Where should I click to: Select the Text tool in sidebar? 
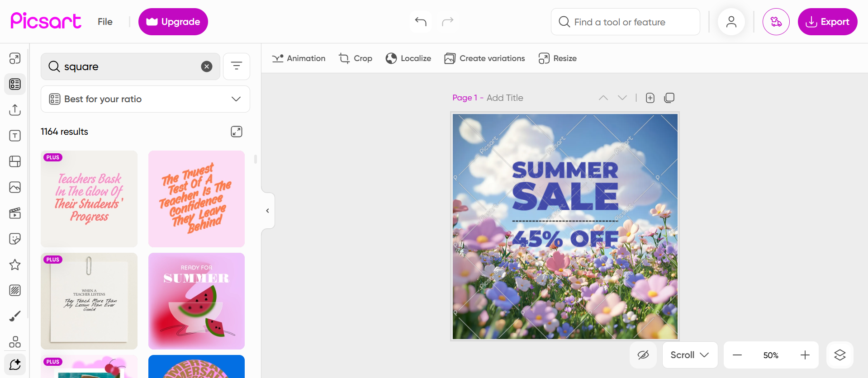pyautogui.click(x=15, y=136)
